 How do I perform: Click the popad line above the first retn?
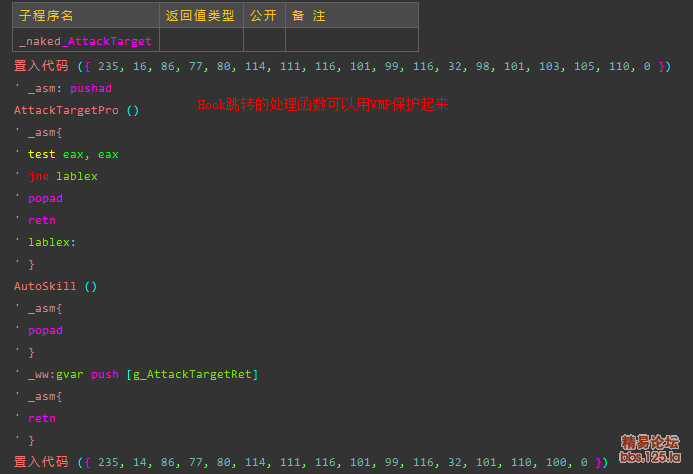click(45, 198)
